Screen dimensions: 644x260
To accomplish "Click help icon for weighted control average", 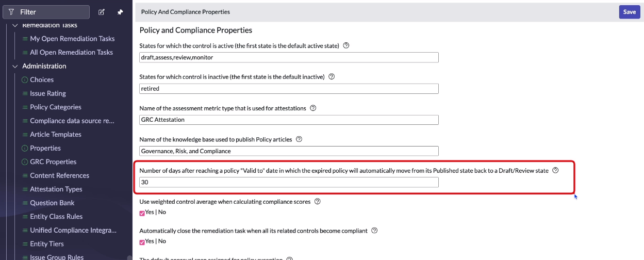I will pyautogui.click(x=318, y=201).
